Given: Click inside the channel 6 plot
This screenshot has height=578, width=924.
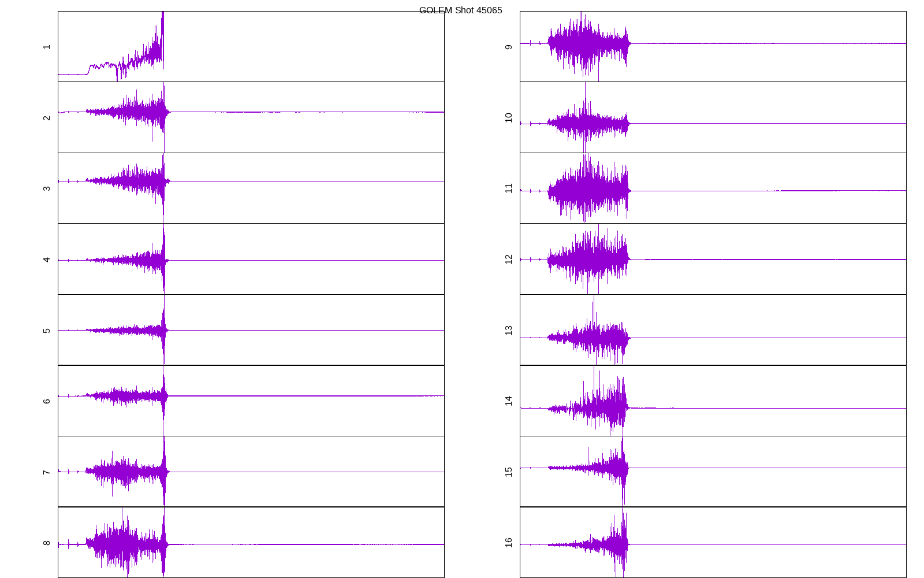Looking at the screenshot, I should (x=251, y=401).
